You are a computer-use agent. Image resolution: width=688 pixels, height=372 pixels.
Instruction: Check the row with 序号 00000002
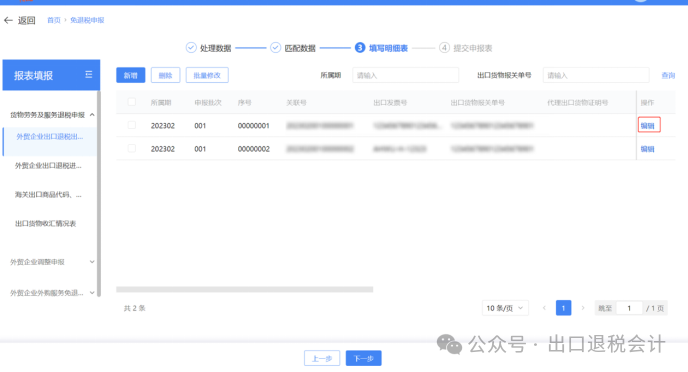(x=132, y=149)
